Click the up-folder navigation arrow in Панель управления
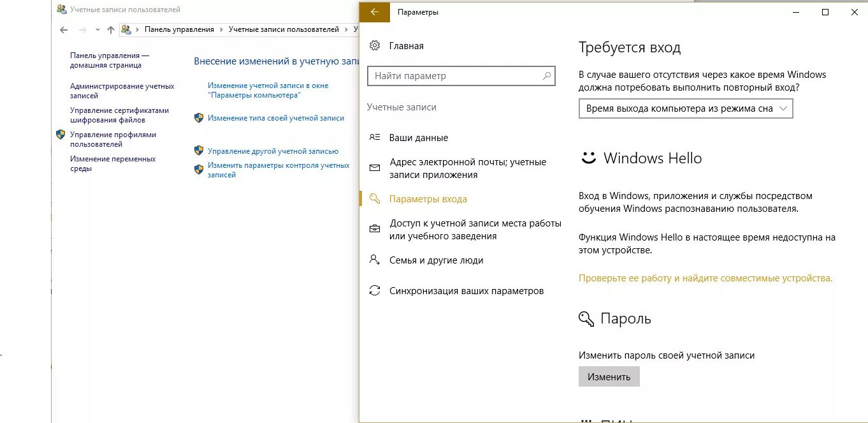The height and width of the screenshot is (423, 868). [110, 29]
